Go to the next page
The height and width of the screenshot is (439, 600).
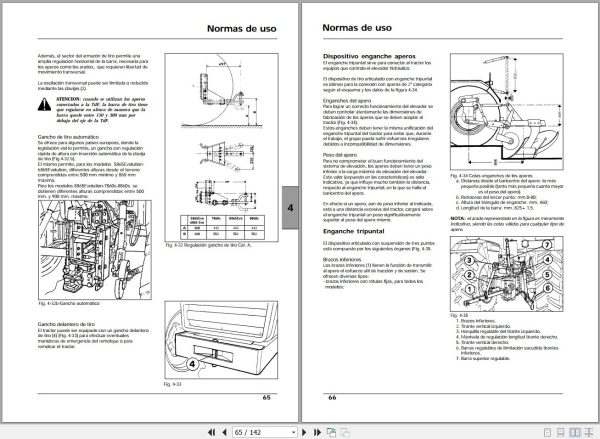(x=305, y=432)
